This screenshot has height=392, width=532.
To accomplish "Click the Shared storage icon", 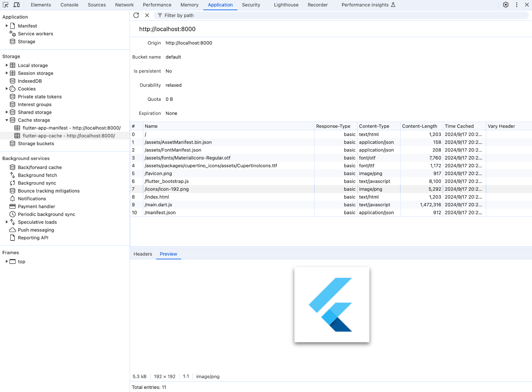I will pyautogui.click(x=13, y=112).
